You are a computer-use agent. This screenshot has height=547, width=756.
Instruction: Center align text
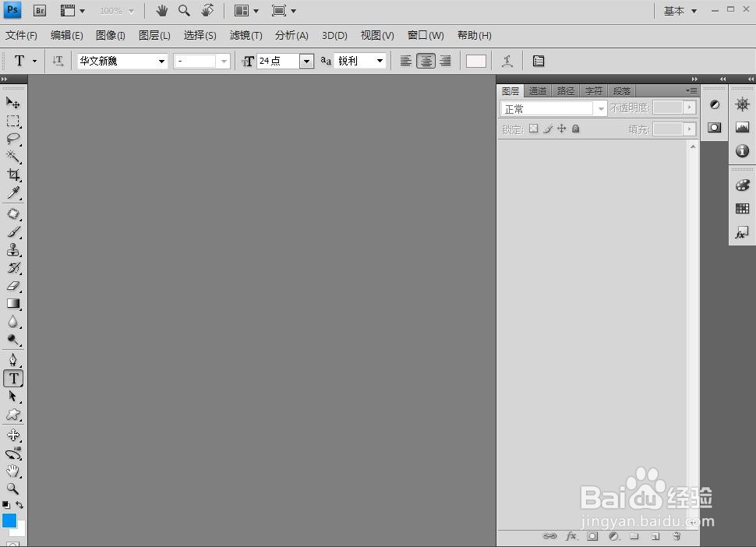click(426, 61)
